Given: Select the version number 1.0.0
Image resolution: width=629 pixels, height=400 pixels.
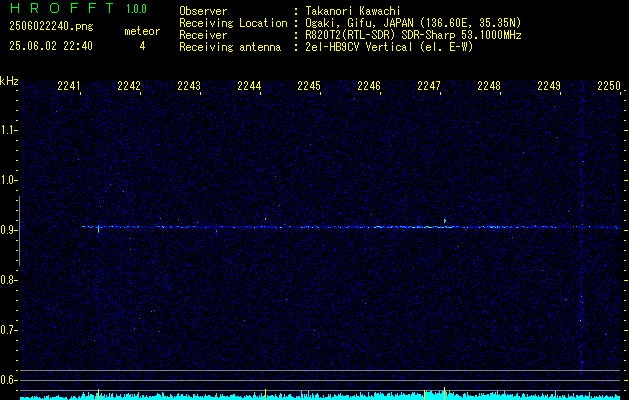Looking at the screenshot, I should click(136, 9).
